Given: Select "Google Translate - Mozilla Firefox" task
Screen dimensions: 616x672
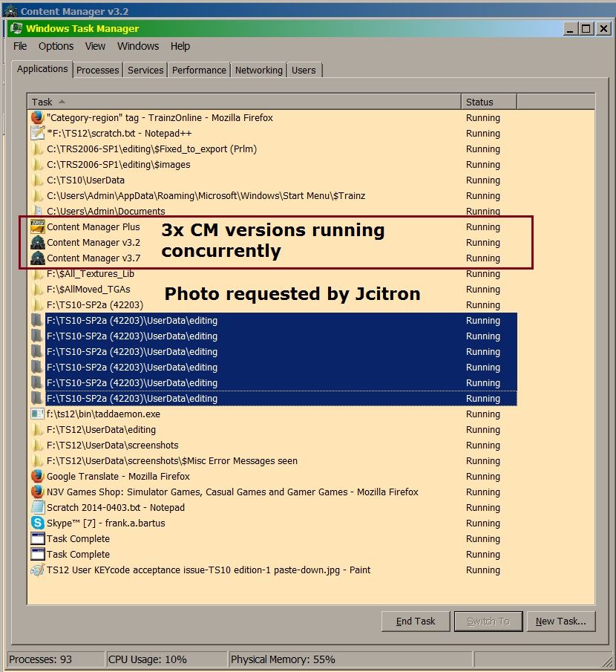Looking at the screenshot, I should tap(274, 476).
